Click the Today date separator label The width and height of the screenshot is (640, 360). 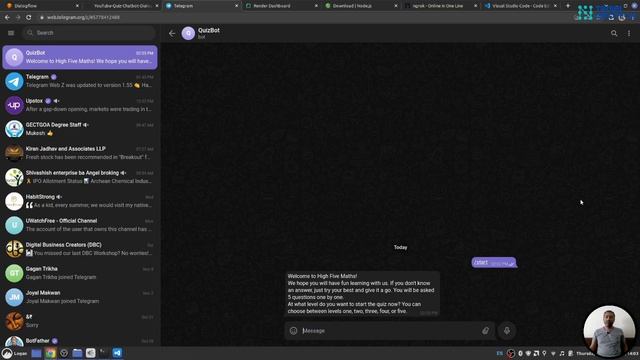400,247
